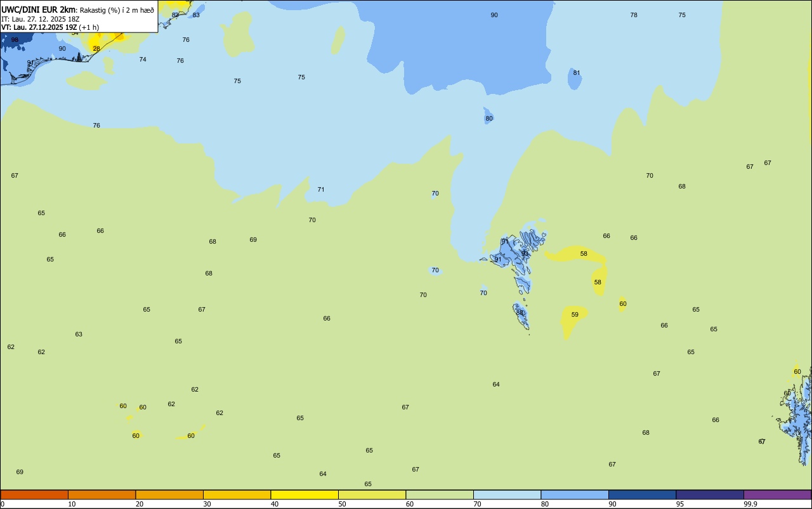
Task: Click the legend label 99.9
Action: click(750, 504)
